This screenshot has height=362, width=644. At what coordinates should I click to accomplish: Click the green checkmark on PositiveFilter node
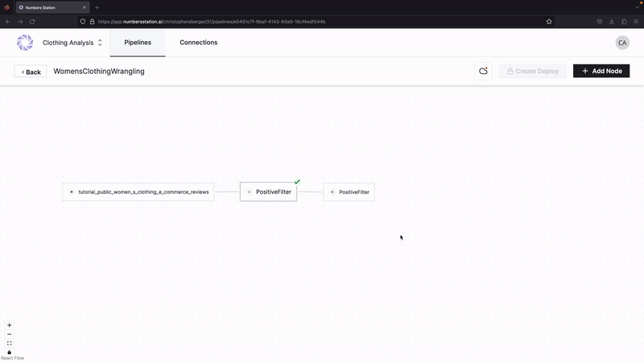(297, 182)
